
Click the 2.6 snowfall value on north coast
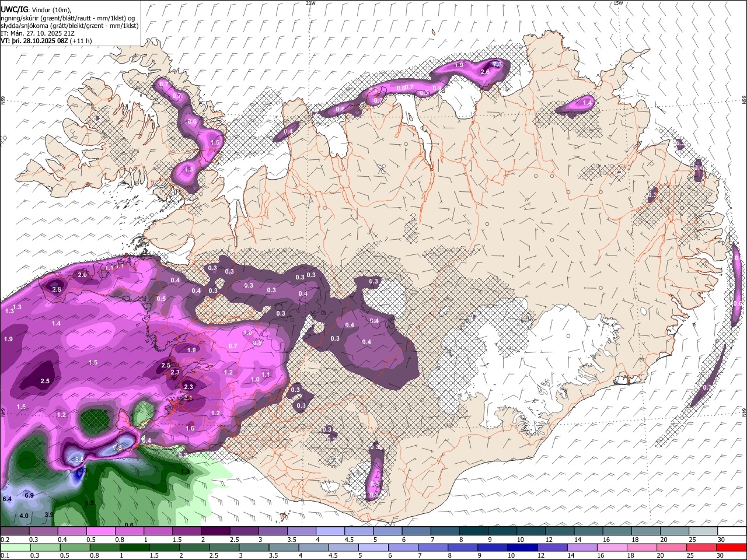484,72
